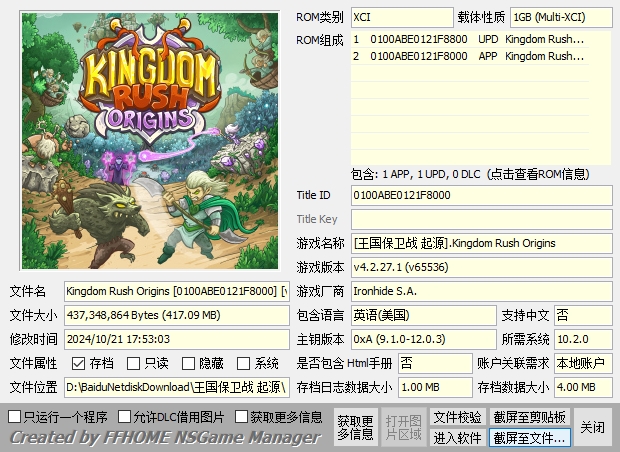The width and height of the screenshot is (620, 452).
Task: Tick the 系统 (system) attribute checkbox
Action: coord(244,363)
